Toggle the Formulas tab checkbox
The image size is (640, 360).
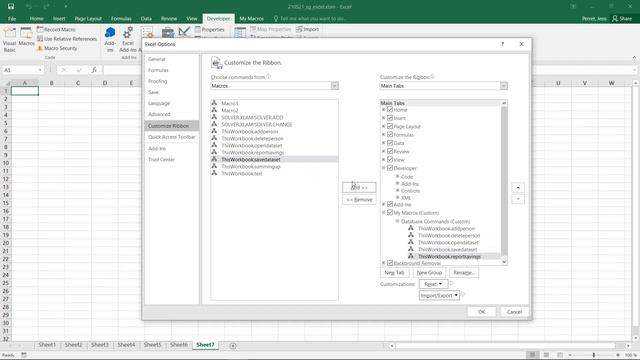coord(390,135)
